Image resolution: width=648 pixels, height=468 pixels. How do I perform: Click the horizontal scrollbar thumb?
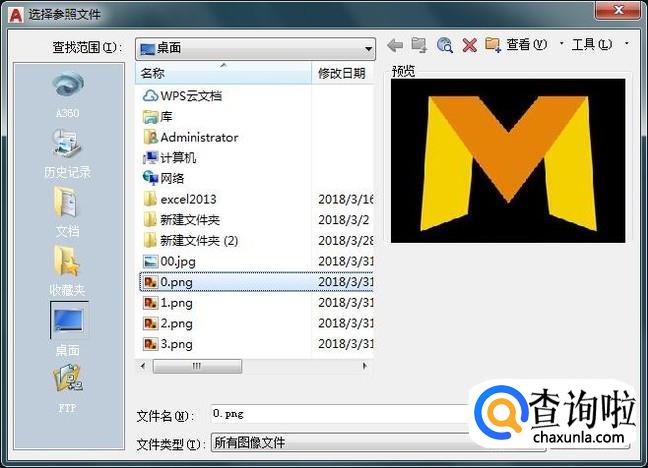pyautogui.click(x=197, y=366)
